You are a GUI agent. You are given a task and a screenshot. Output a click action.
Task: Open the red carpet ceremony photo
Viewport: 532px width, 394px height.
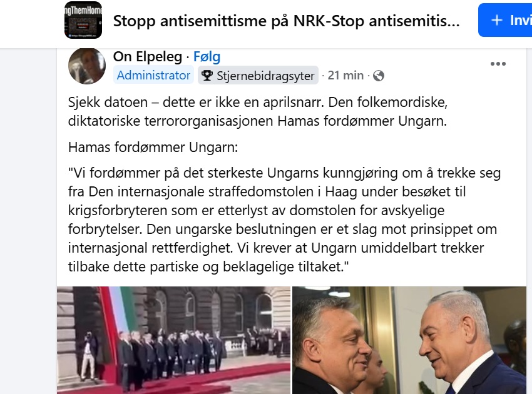click(x=173, y=340)
